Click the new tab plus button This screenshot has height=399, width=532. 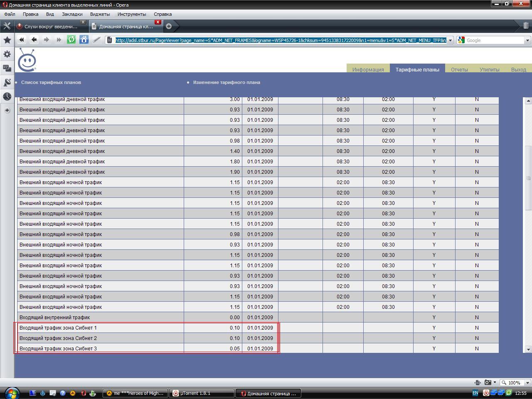point(169,26)
